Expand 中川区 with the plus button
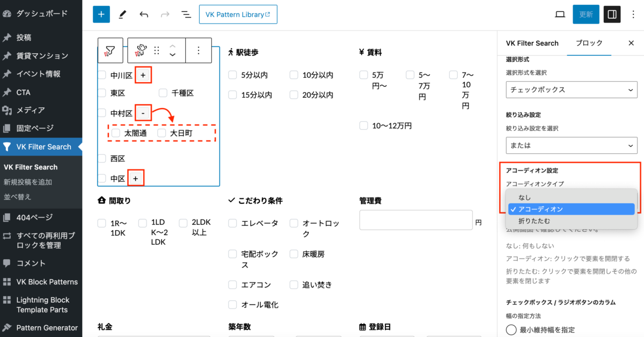This screenshot has width=644, height=337. 143,75
